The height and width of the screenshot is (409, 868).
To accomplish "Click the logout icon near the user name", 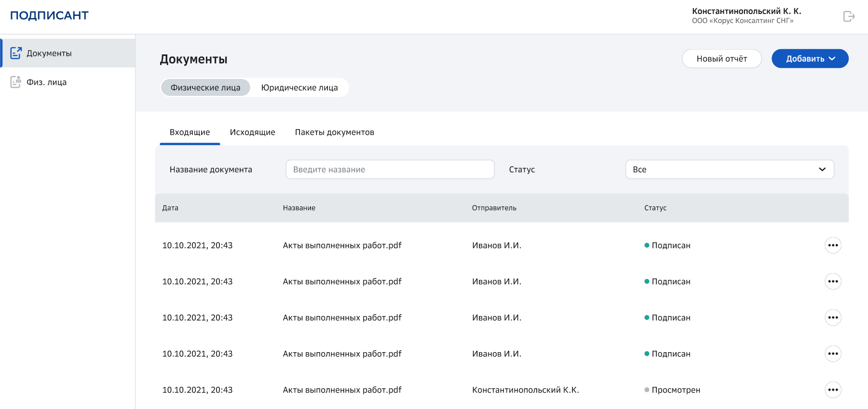I will click(849, 16).
